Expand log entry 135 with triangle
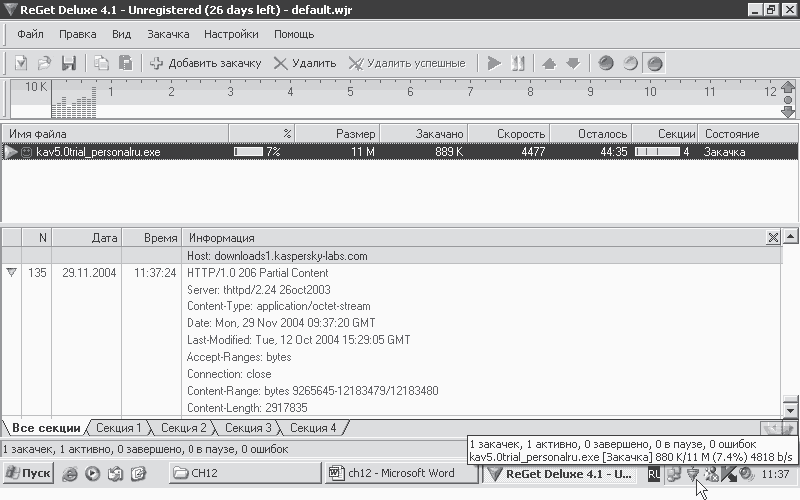Screen dimensions: 800x500 (x=11, y=272)
